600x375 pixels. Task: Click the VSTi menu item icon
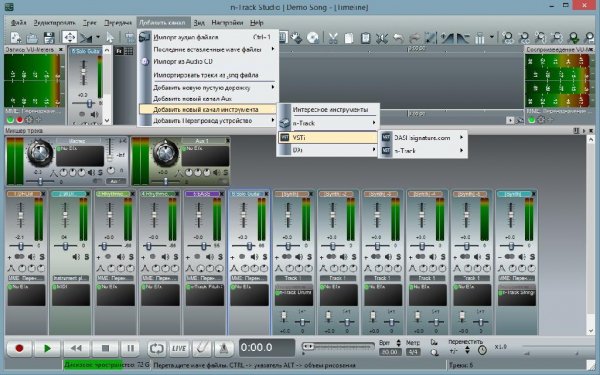(x=284, y=137)
